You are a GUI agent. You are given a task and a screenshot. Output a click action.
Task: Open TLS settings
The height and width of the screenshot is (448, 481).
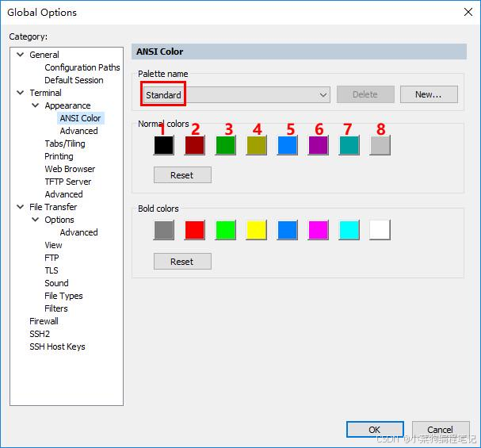52,270
